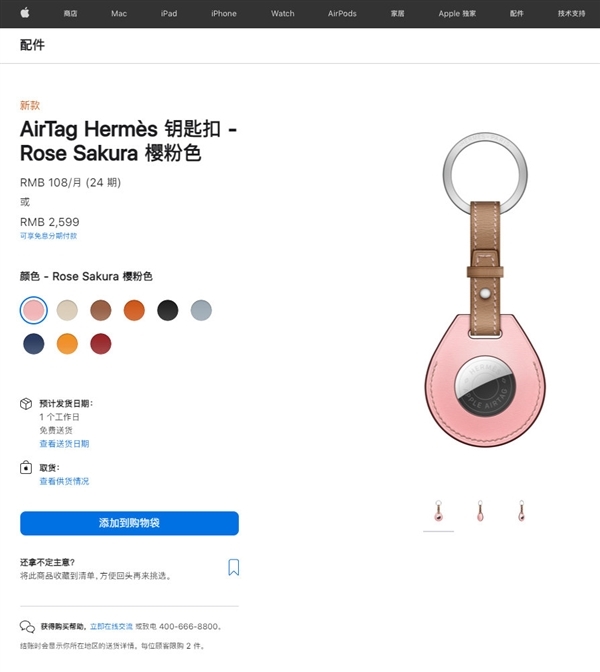
Task: Open the Mac menu item
Action: pyautogui.click(x=119, y=14)
